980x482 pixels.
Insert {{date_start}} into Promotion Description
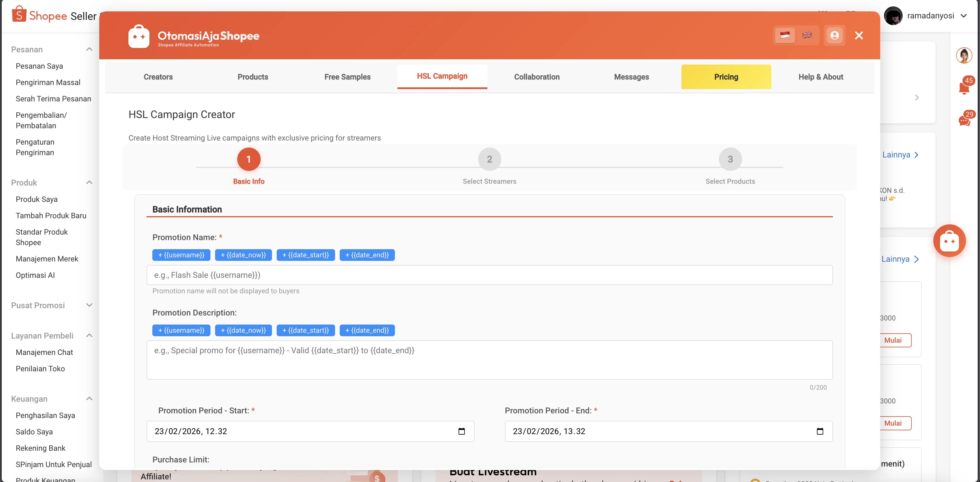pyautogui.click(x=306, y=330)
